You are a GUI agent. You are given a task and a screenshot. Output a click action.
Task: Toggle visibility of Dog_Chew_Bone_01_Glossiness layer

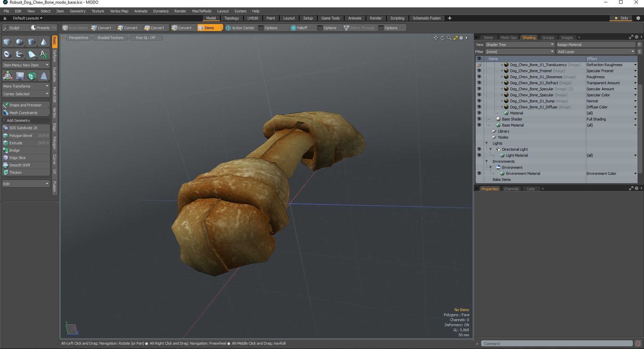(x=479, y=77)
